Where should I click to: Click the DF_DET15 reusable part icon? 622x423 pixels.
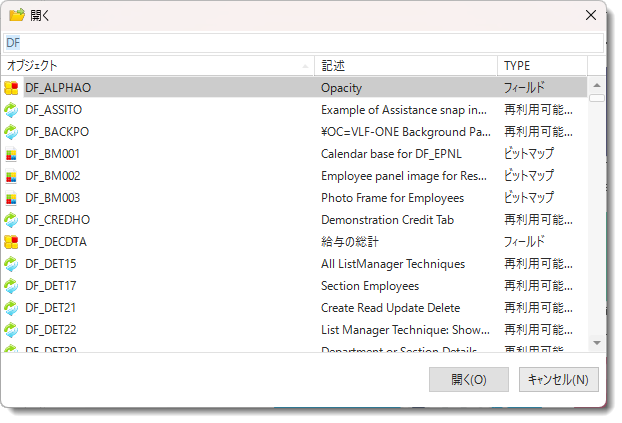pos(11,264)
